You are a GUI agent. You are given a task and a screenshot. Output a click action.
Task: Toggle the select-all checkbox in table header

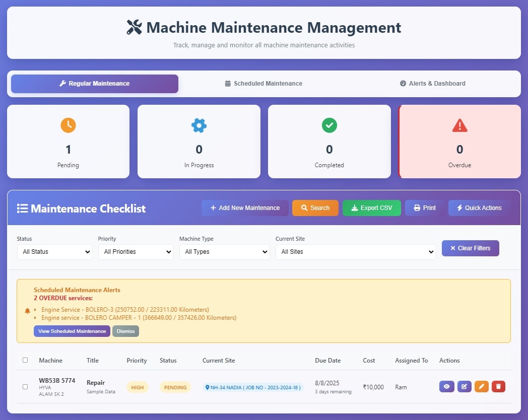(x=25, y=360)
